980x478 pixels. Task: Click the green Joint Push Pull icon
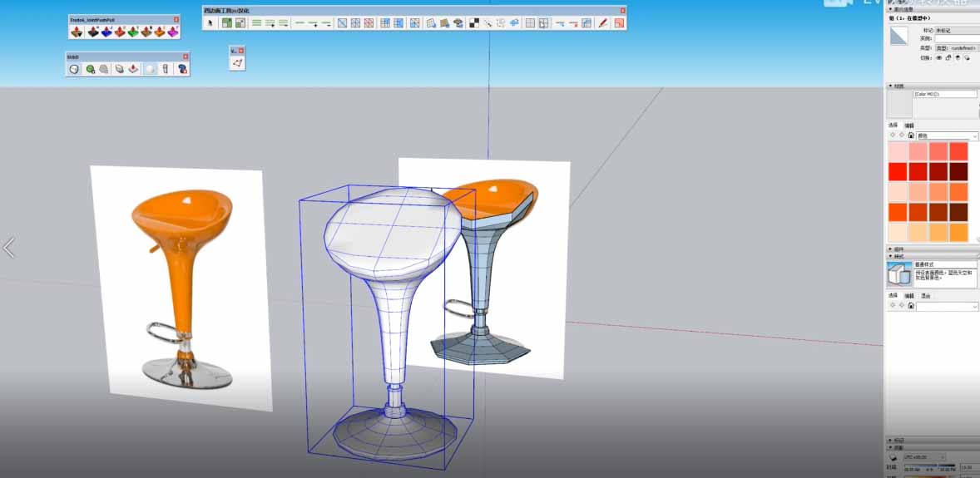coord(133,32)
